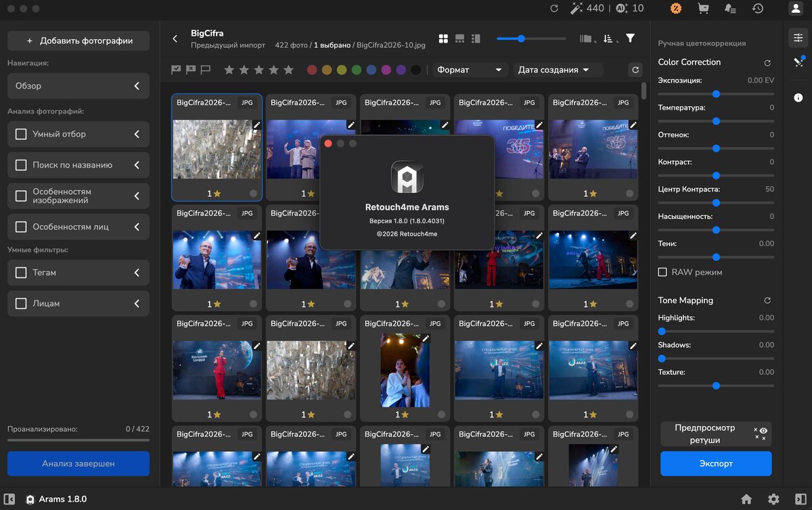Open the settings gear in bottom bar

click(773, 499)
